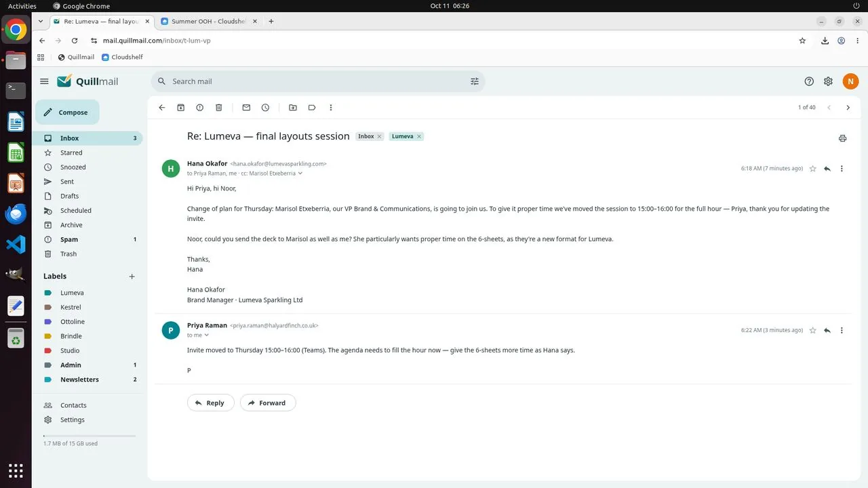Bookmark this page in Chrome
The width and height of the screenshot is (868, 488).
[x=802, y=41]
